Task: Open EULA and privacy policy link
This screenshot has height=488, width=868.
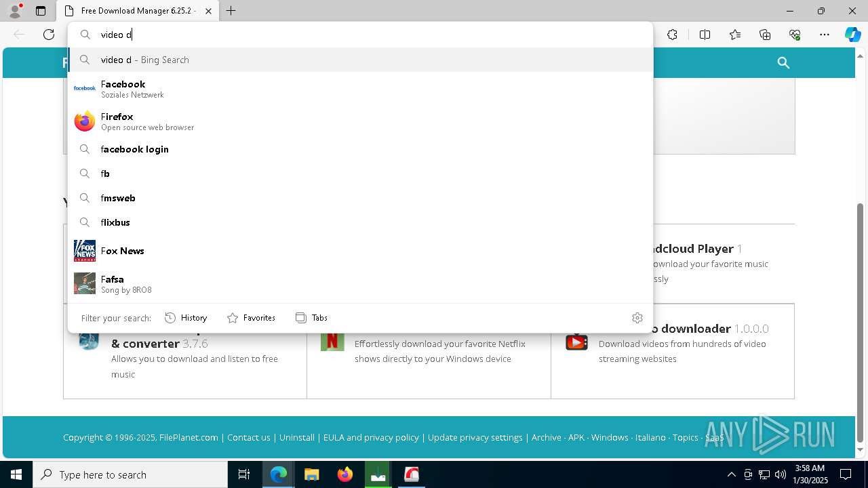Action: [x=371, y=437]
